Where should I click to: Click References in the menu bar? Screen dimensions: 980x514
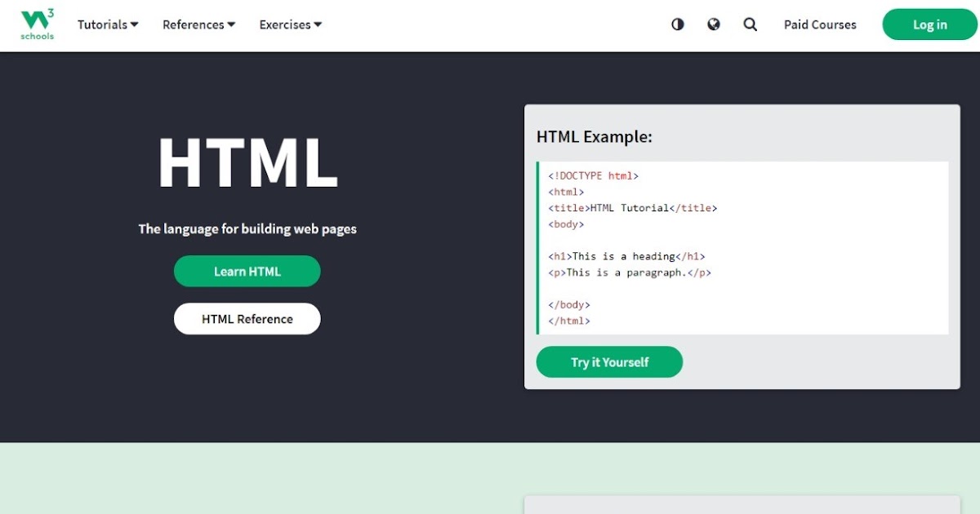pyautogui.click(x=198, y=24)
